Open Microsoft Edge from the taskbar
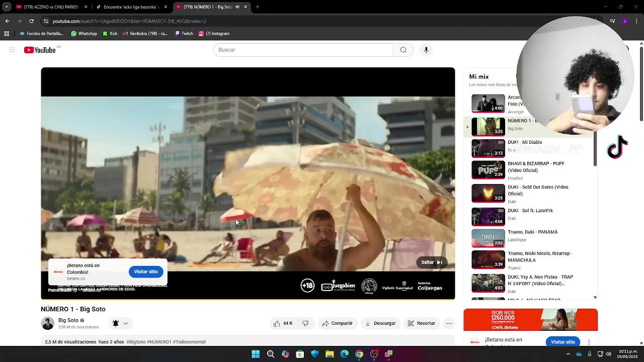The image size is (644, 362). pos(344,354)
